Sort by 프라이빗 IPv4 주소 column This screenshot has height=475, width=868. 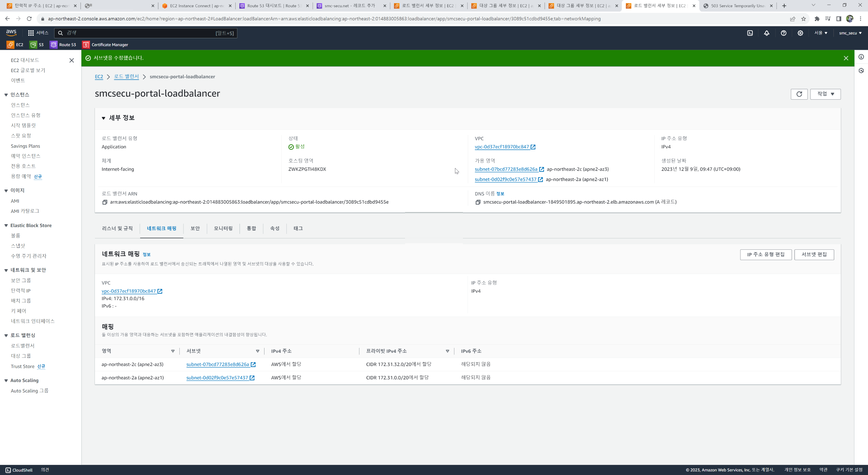click(x=448, y=351)
